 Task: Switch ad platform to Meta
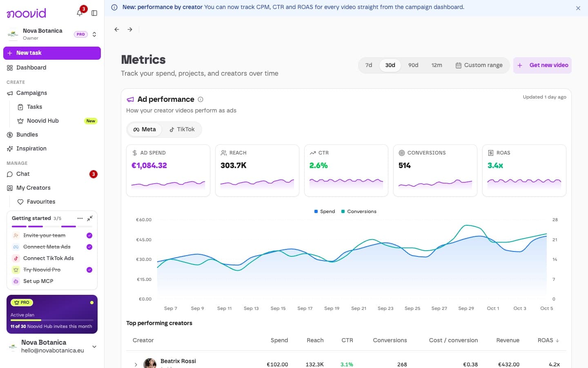click(x=145, y=130)
